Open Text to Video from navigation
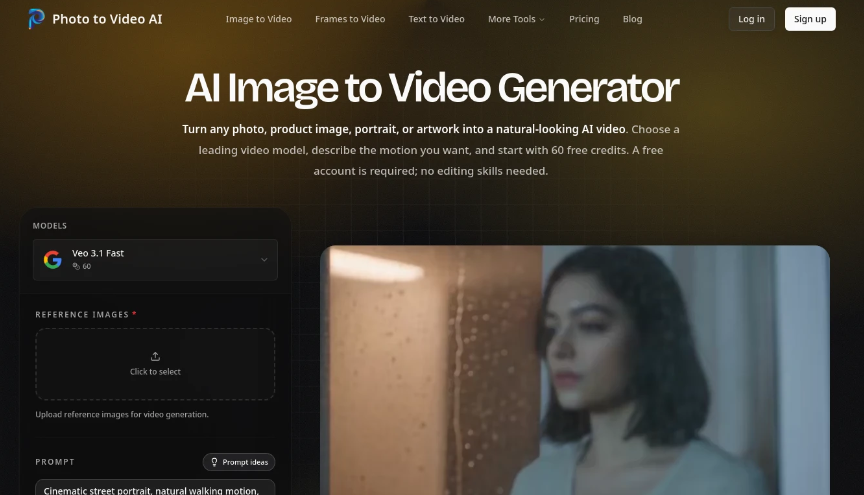 (x=436, y=19)
